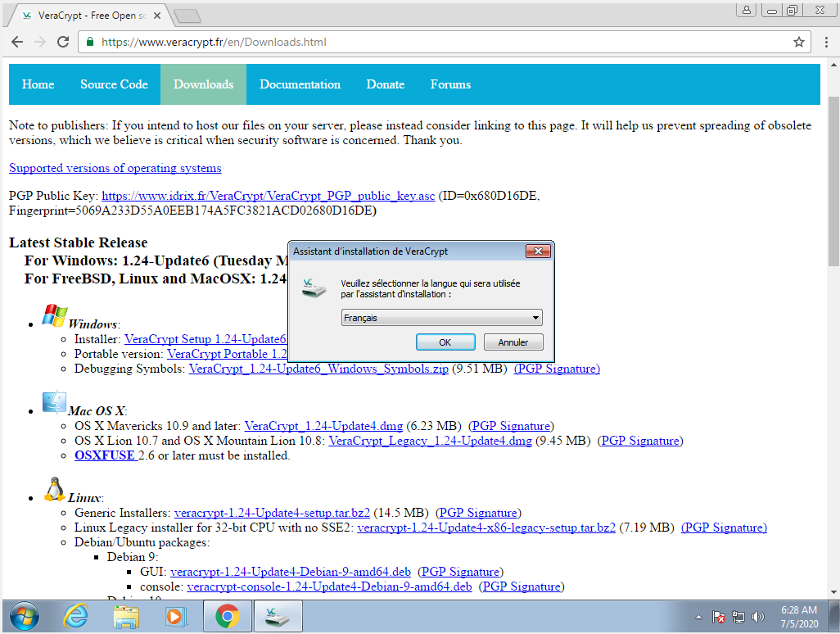Click the Action Center flag icon
The height and width of the screenshot is (634, 840).
(x=718, y=618)
